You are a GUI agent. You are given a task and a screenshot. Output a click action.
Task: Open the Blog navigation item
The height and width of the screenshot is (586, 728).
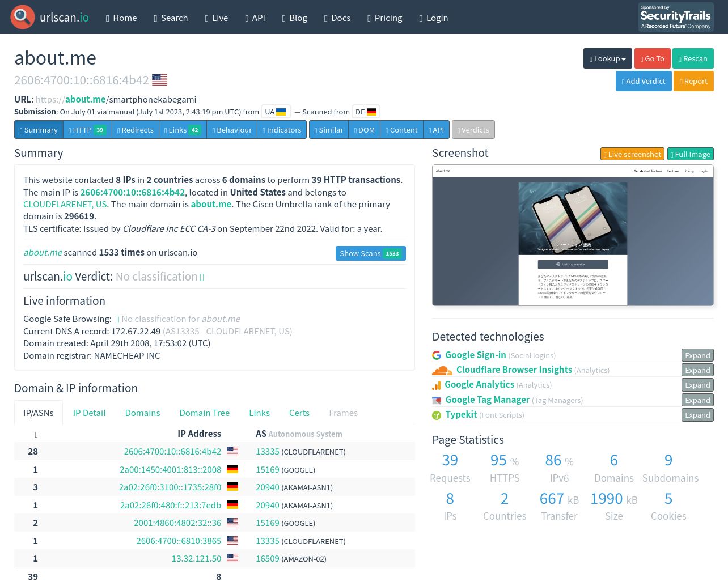pyautogui.click(x=295, y=18)
